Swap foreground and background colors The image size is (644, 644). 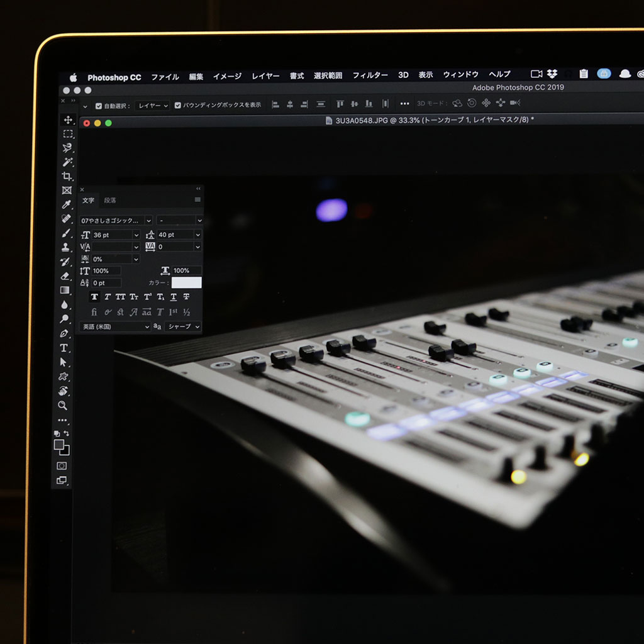(x=67, y=433)
